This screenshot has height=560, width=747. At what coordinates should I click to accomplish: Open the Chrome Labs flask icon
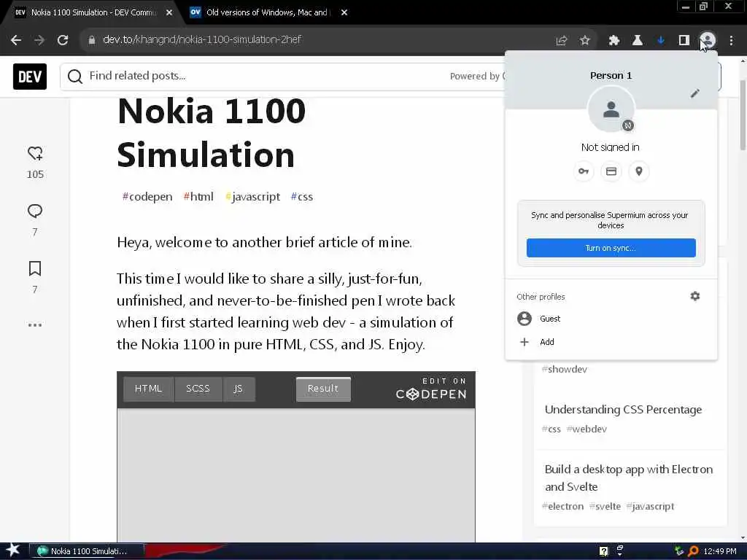tap(638, 41)
